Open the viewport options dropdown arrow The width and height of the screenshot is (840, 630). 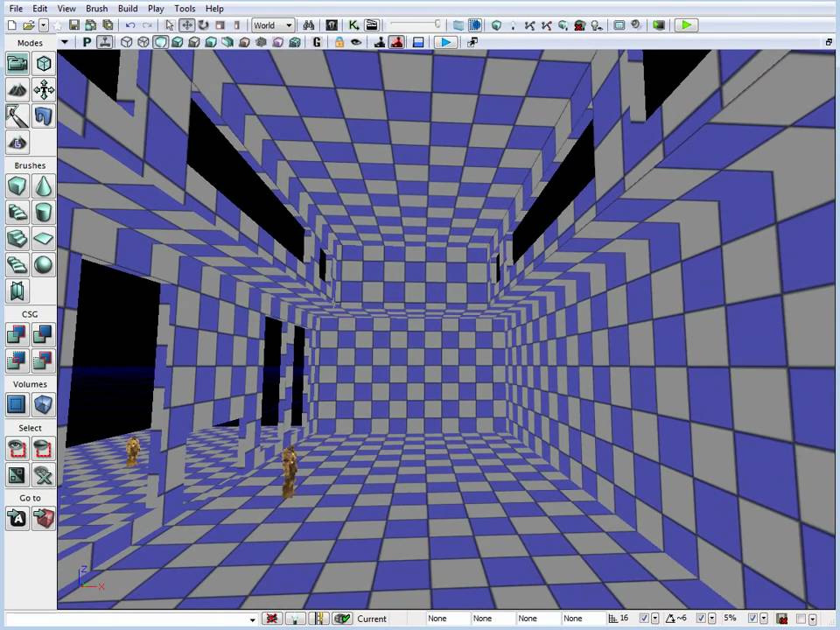(65, 42)
